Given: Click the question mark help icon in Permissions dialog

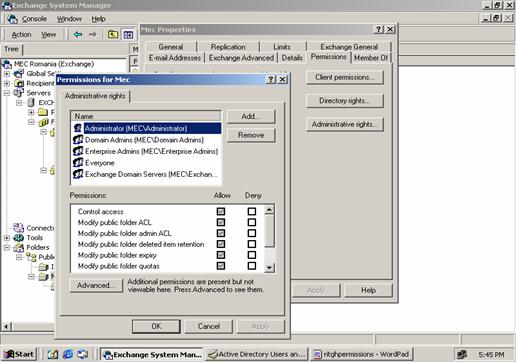Looking at the screenshot, I should click(271, 79).
